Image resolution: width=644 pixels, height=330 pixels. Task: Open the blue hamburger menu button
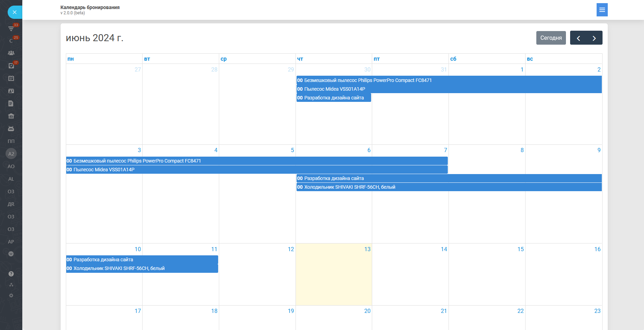click(602, 10)
